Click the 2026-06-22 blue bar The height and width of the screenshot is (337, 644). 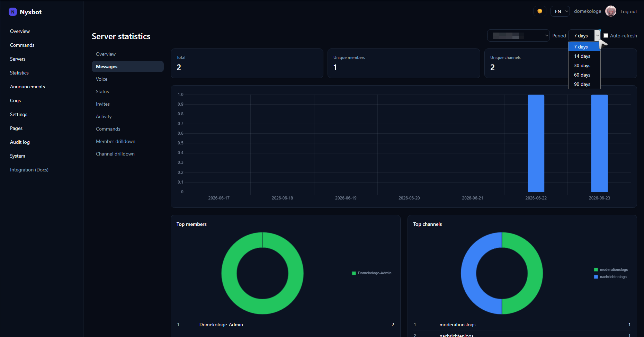(x=536, y=143)
